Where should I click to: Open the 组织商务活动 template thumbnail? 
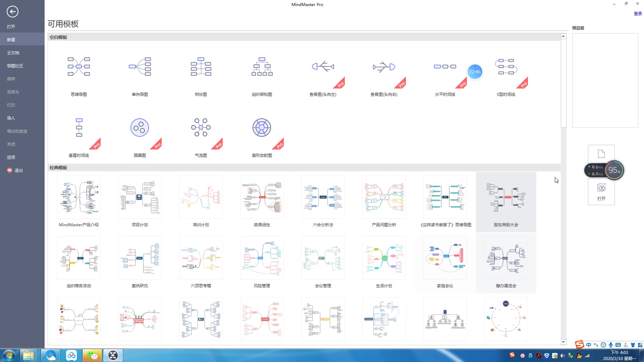click(79, 258)
